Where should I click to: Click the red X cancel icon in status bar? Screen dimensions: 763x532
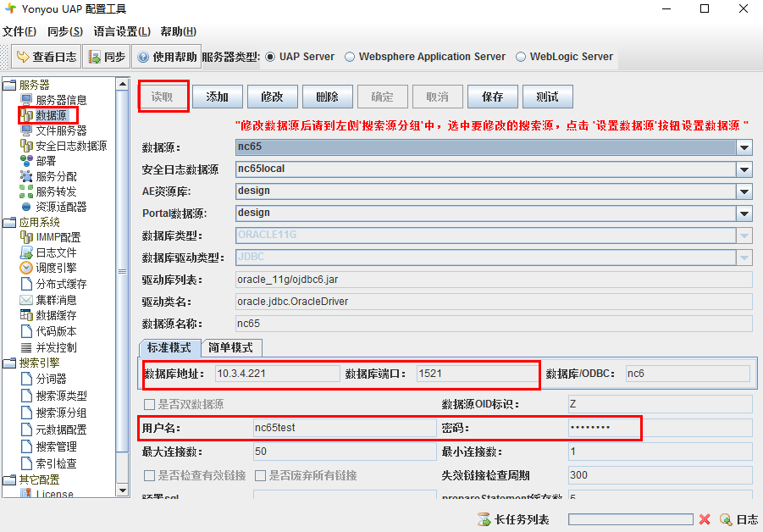click(x=704, y=519)
